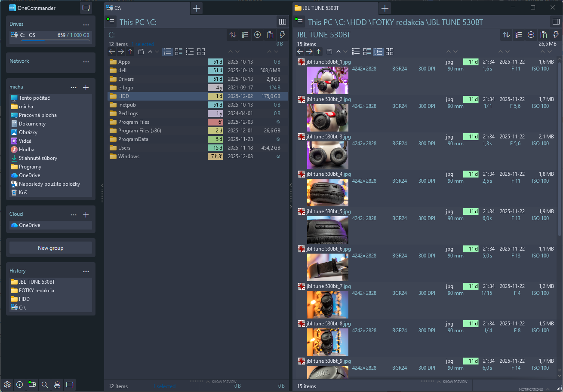Click the new item plus-circle icon in right pane

pos(531,35)
